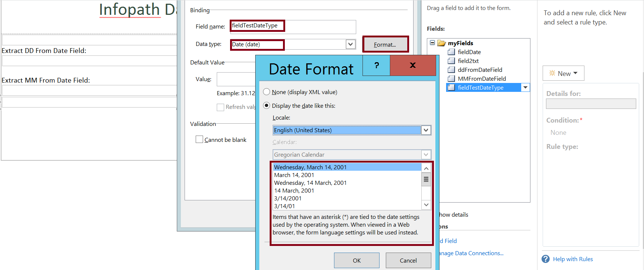Select the ddFromDateField field

480,70
